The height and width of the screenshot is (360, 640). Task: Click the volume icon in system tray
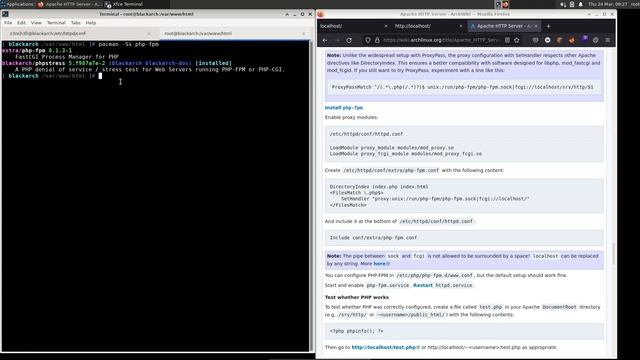[x=563, y=4]
